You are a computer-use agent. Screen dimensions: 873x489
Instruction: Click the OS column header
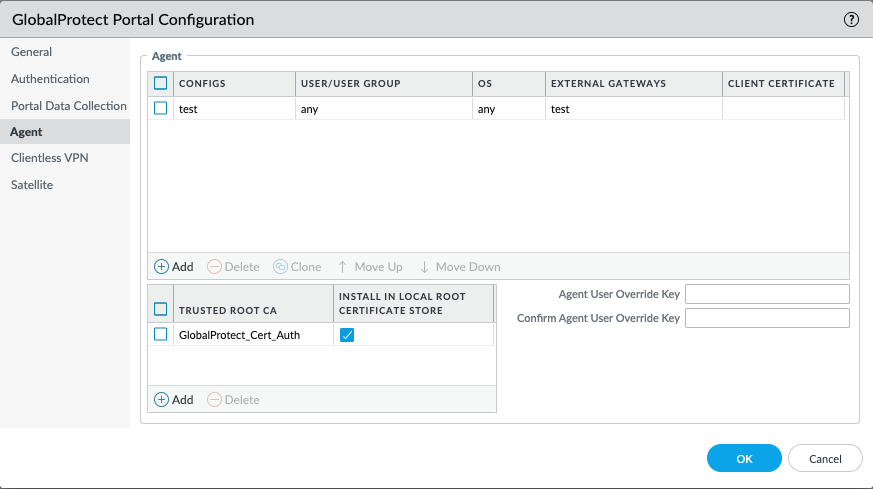click(509, 84)
